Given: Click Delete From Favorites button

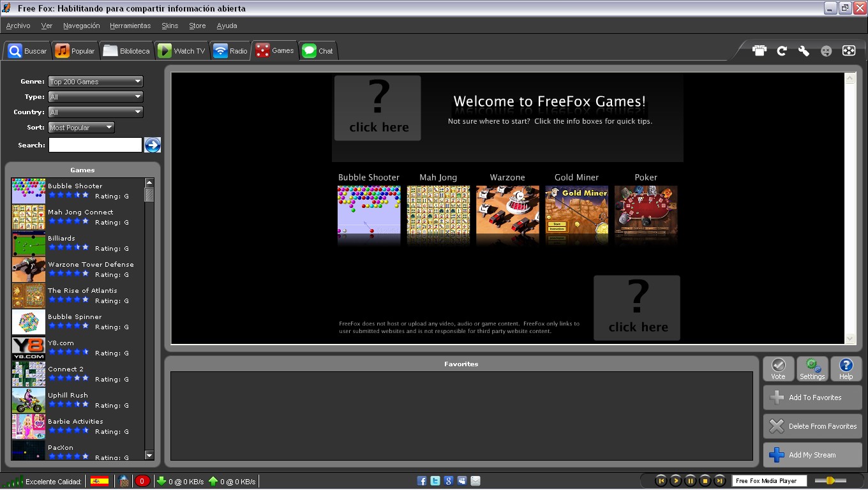Looking at the screenshot, I should pos(812,426).
